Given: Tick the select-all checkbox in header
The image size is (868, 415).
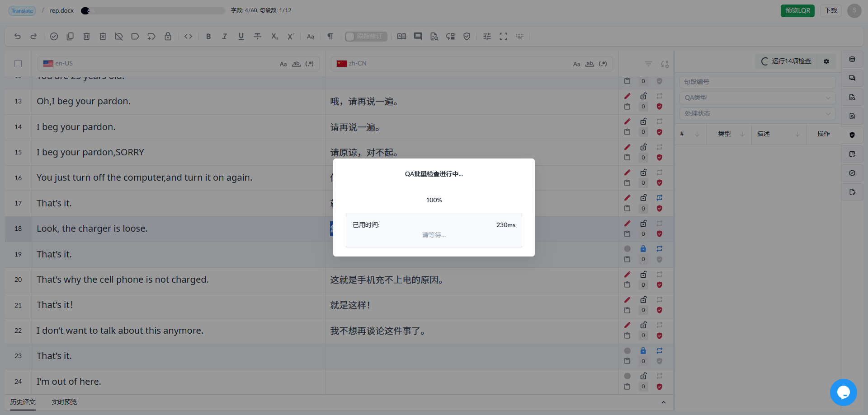Looking at the screenshot, I should coord(18,64).
